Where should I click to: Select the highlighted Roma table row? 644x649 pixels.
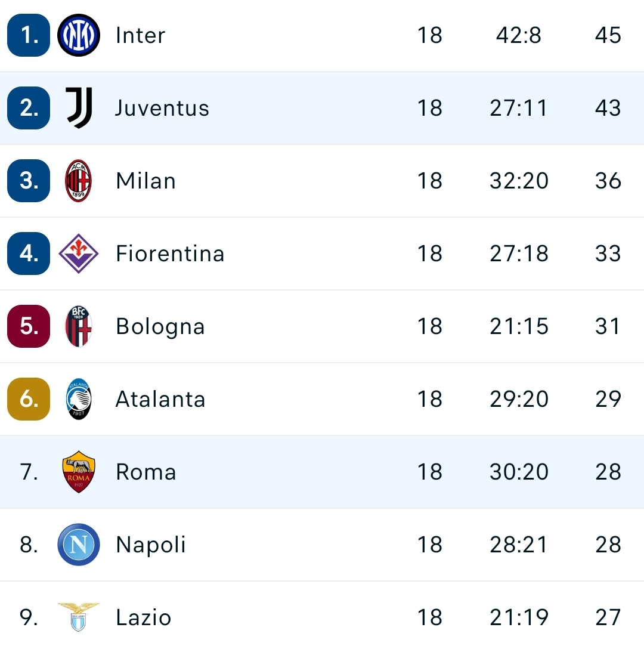click(322, 472)
